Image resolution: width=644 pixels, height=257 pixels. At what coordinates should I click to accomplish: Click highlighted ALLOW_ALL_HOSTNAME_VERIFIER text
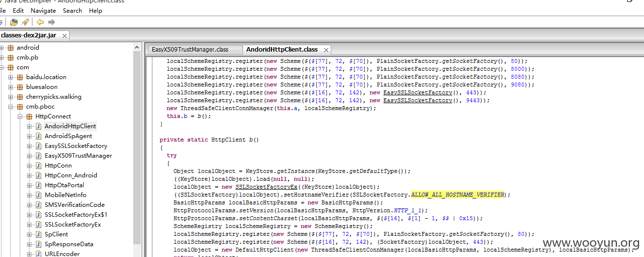[x=458, y=195]
